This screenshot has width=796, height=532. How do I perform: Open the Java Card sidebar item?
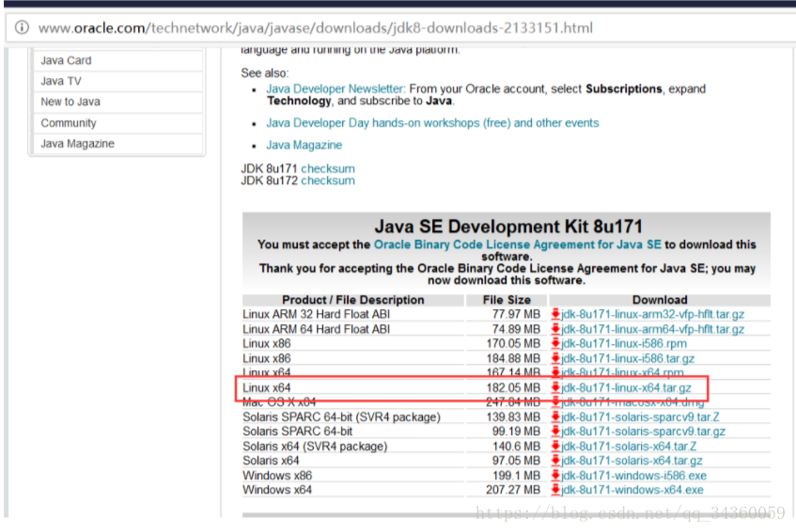(117, 60)
